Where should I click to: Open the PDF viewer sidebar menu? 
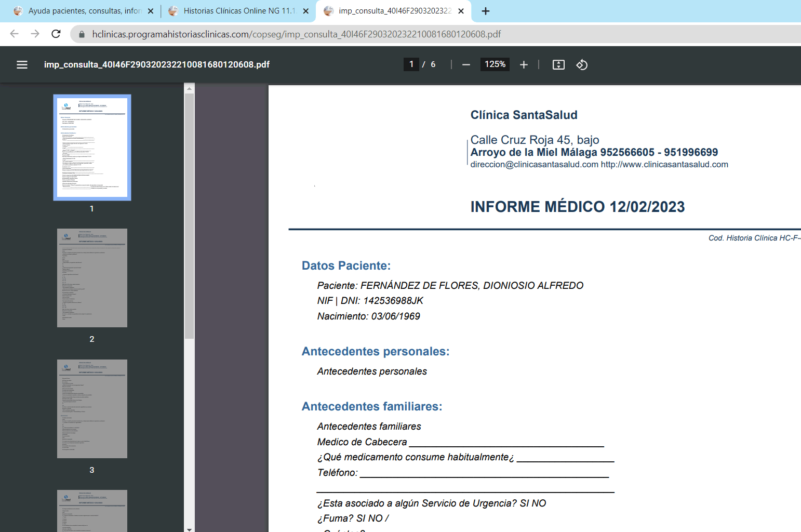pyautogui.click(x=22, y=64)
